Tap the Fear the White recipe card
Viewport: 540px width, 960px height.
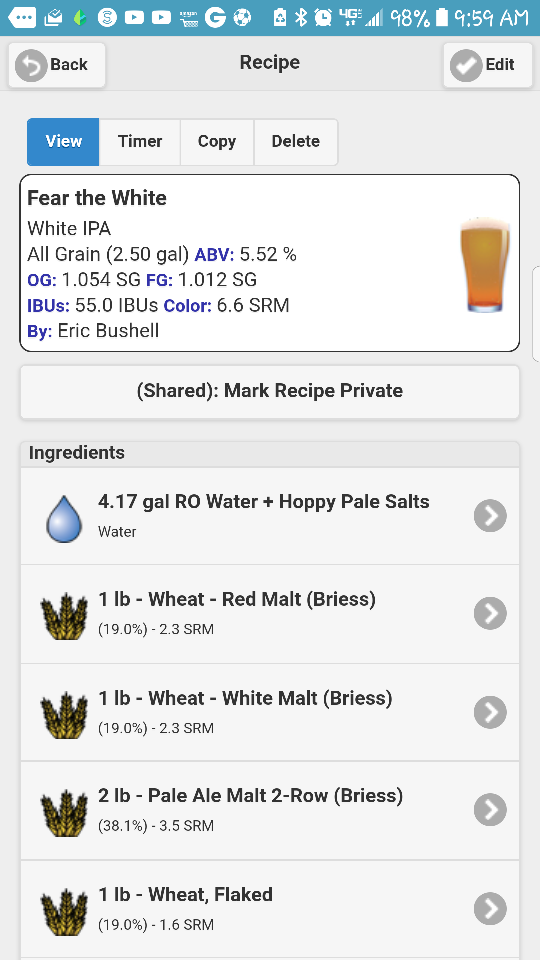[270, 263]
